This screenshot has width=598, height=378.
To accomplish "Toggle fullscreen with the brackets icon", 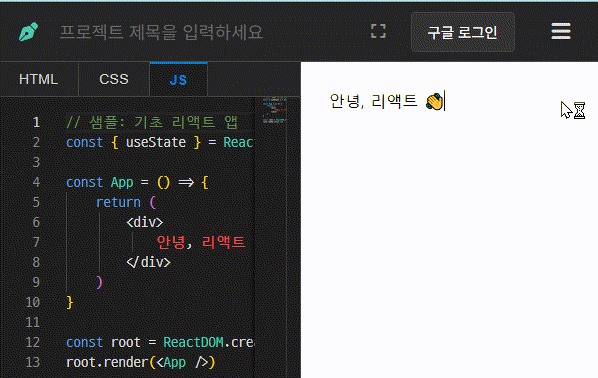I will (378, 31).
